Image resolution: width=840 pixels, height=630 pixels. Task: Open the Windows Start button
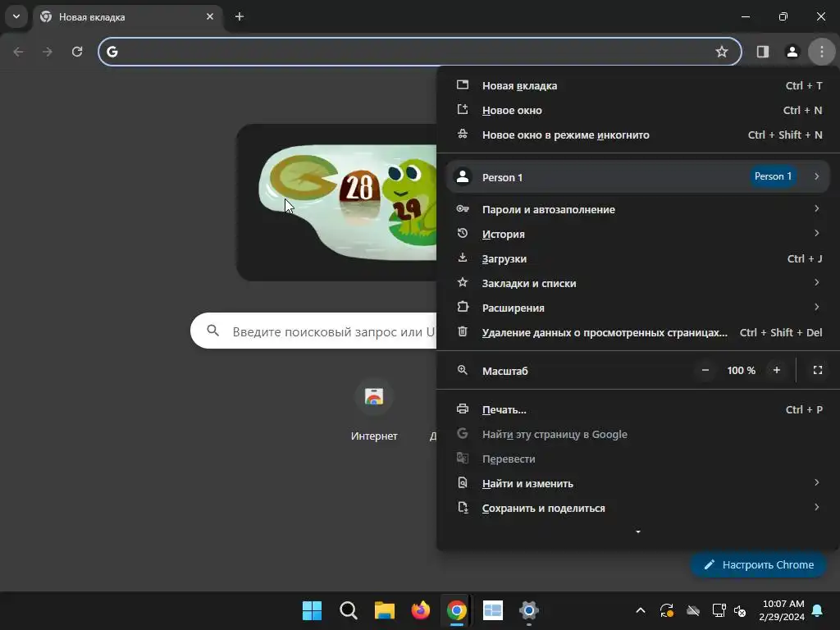point(312,610)
